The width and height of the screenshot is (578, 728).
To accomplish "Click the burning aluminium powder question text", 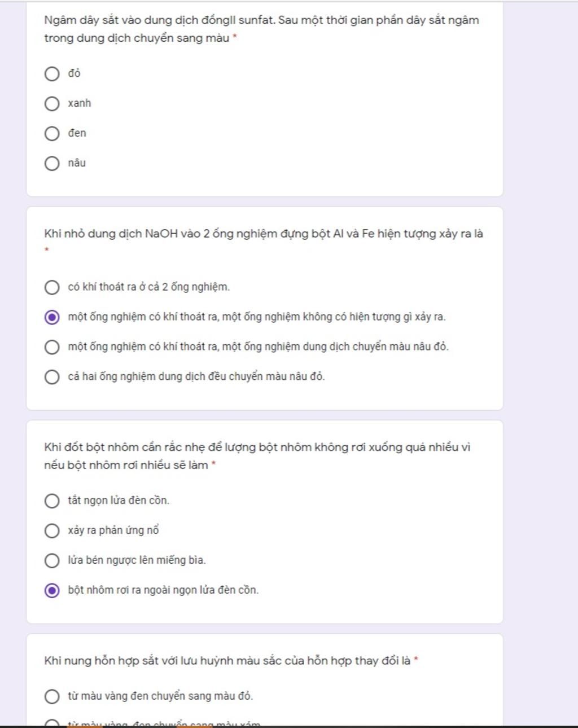I will click(x=257, y=456).
